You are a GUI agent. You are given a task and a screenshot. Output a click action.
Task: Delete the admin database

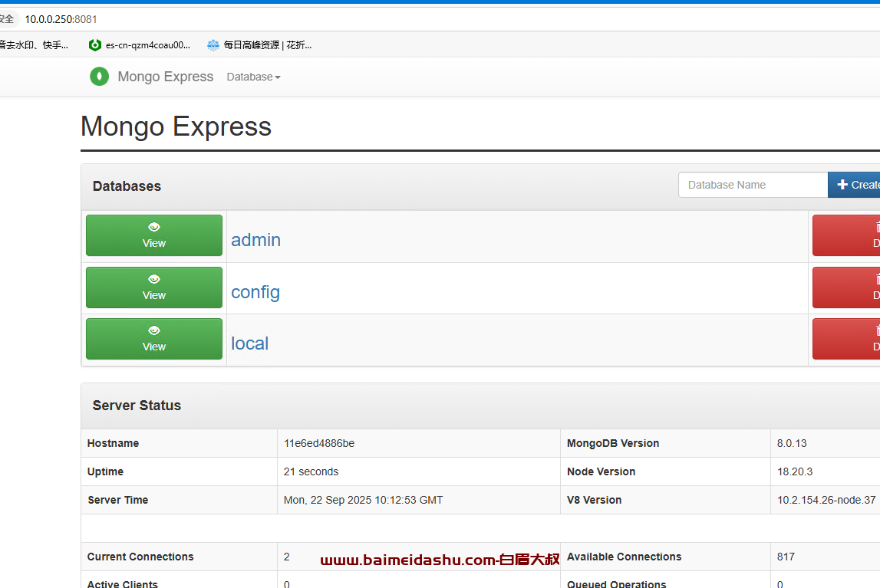click(x=846, y=235)
